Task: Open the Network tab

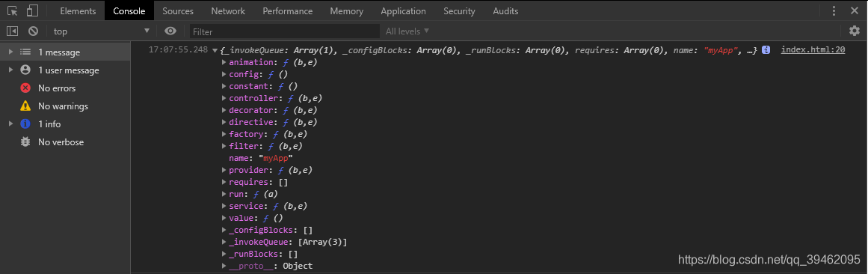Action: click(x=228, y=10)
